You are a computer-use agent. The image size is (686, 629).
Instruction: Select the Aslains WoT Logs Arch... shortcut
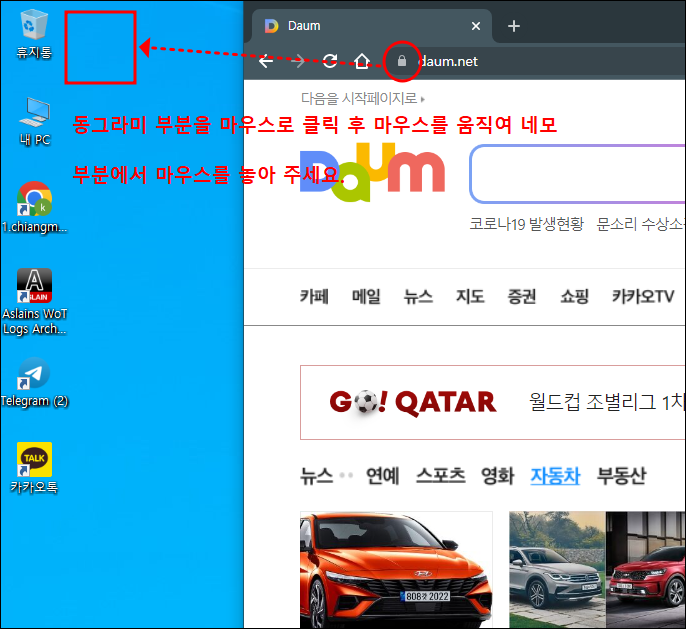[x=34, y=302]
